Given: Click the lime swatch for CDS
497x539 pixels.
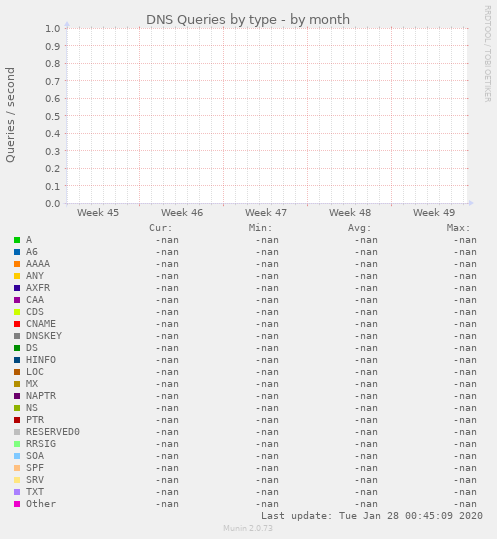Looking at the screenshot, I should pyautogui.click(x=17, y=312).
